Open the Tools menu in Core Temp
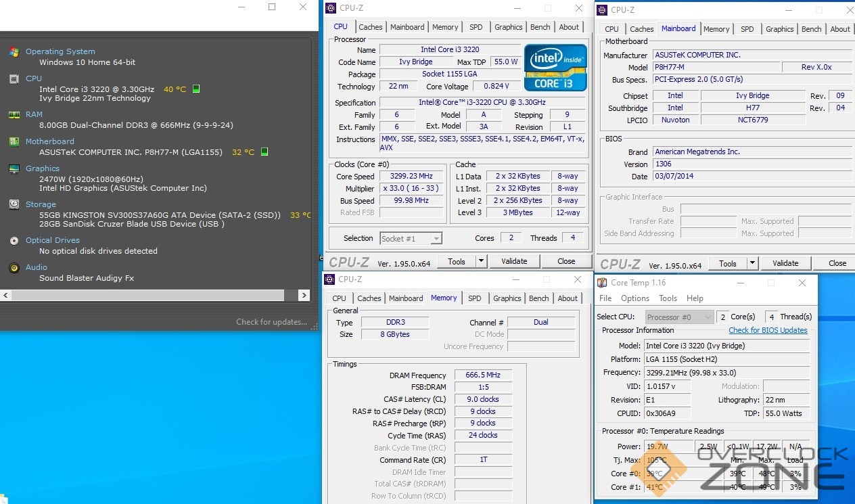The height and width of the screenshot is (504, 855). (668, 298)
